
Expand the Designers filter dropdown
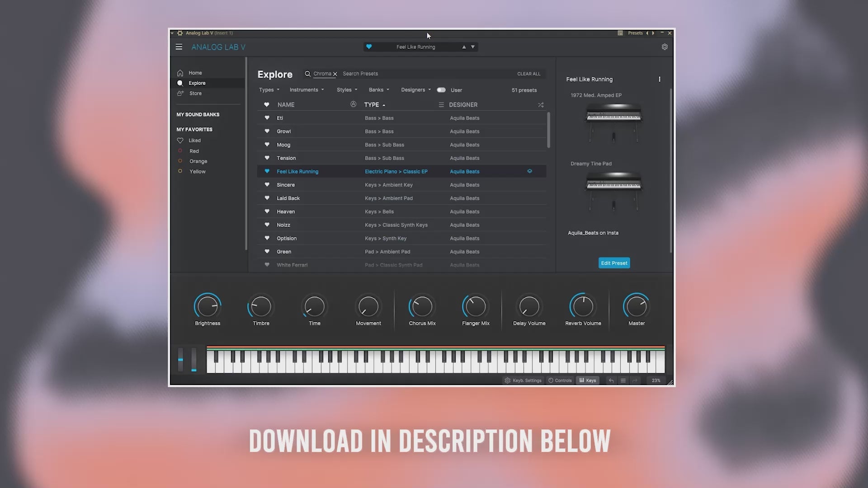click(x=415, y=90)
